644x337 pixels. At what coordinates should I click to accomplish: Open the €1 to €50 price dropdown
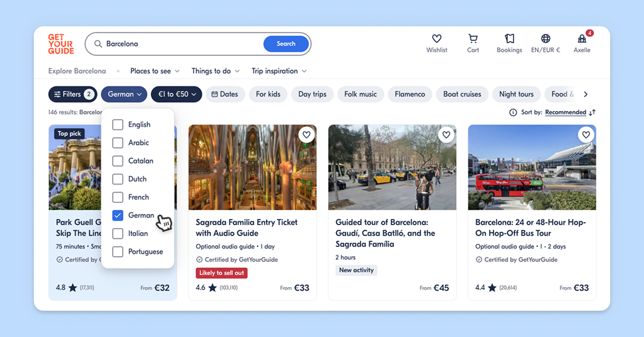(x=177, y=94)
